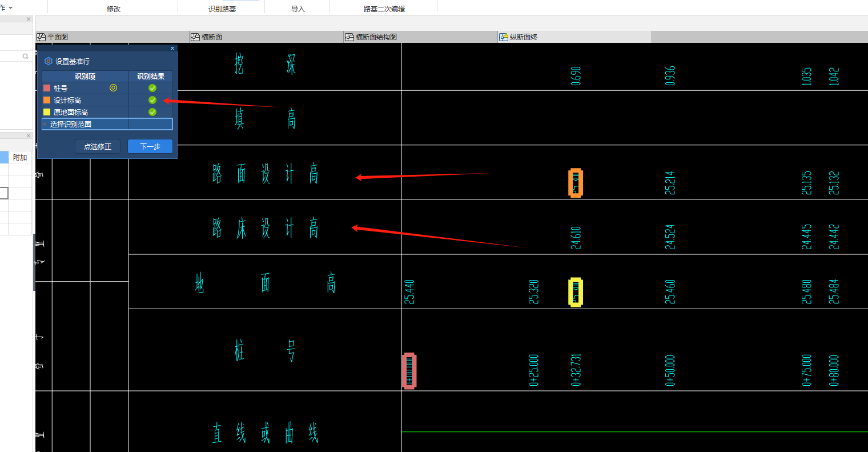Click the 下一步 button
This screenshot has width=868, height=452.
click(150, 146)
